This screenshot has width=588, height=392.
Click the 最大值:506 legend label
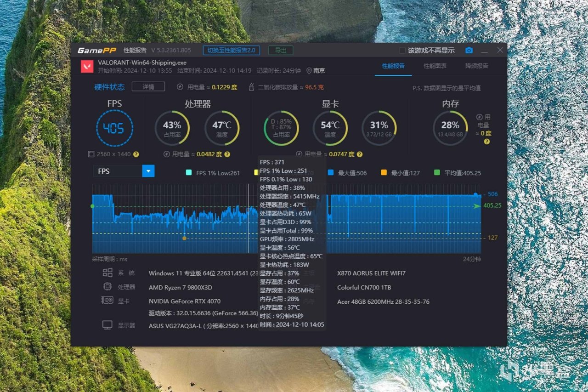click(x=352, y=173)
